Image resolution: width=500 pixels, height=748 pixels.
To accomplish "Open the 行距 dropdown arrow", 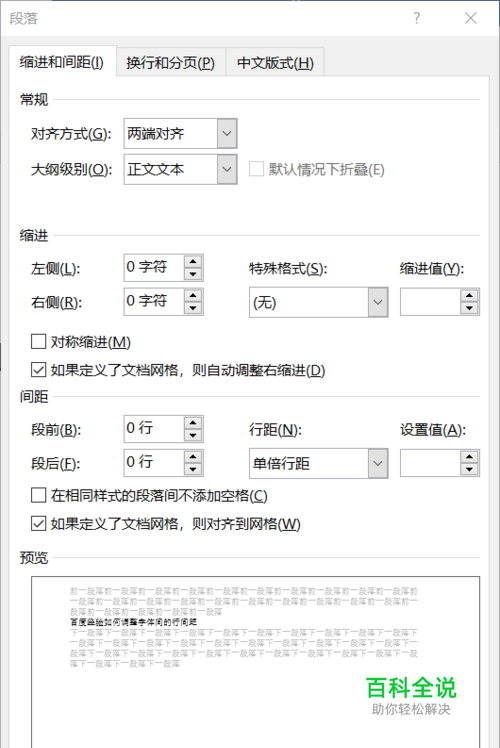I will (x=378, y=463).
